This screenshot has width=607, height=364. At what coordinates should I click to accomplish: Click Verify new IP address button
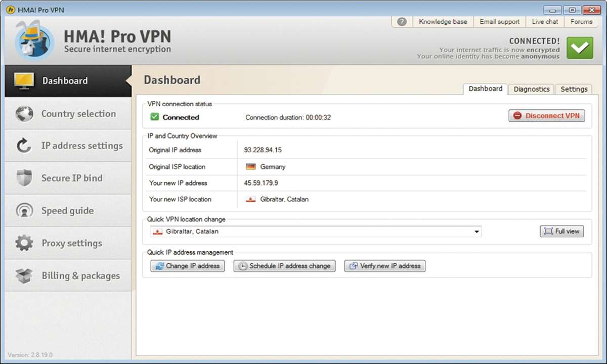pyautogui.click(x=385, y=266)
